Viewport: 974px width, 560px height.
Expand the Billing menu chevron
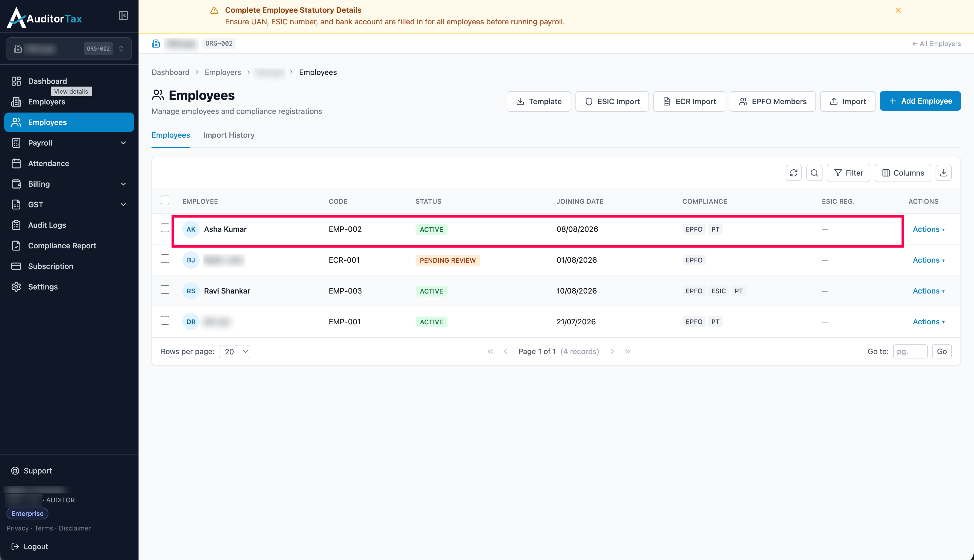(x=123, y=184)
